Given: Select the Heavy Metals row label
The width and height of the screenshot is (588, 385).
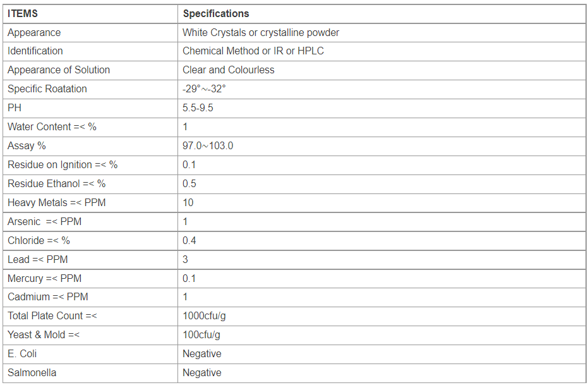Looking at the screenshot, I should tap(57, 203).
